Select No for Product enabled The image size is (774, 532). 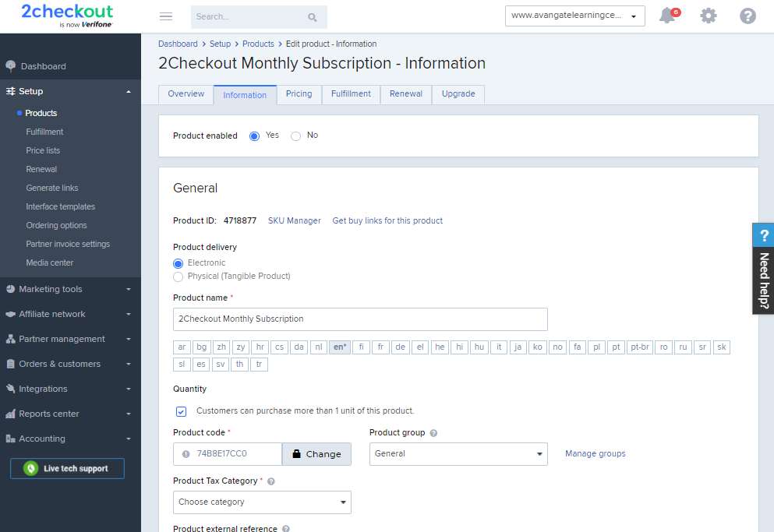[x=295, y=136]
